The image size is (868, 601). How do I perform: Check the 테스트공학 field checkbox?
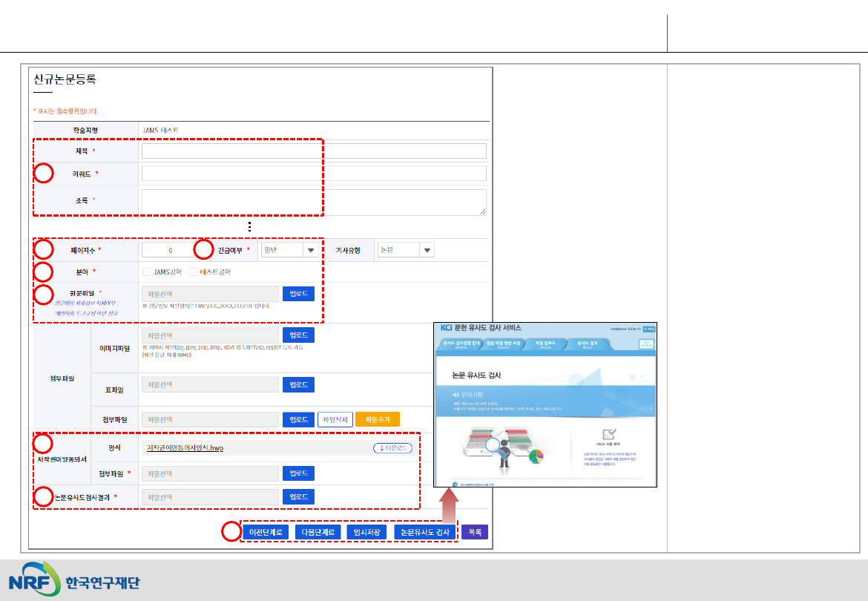coord(194,272)
